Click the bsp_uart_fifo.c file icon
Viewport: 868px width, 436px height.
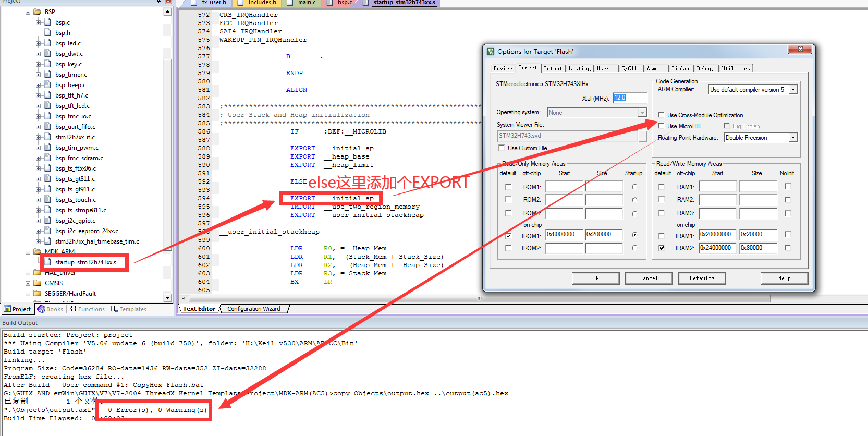click(47, 127)
